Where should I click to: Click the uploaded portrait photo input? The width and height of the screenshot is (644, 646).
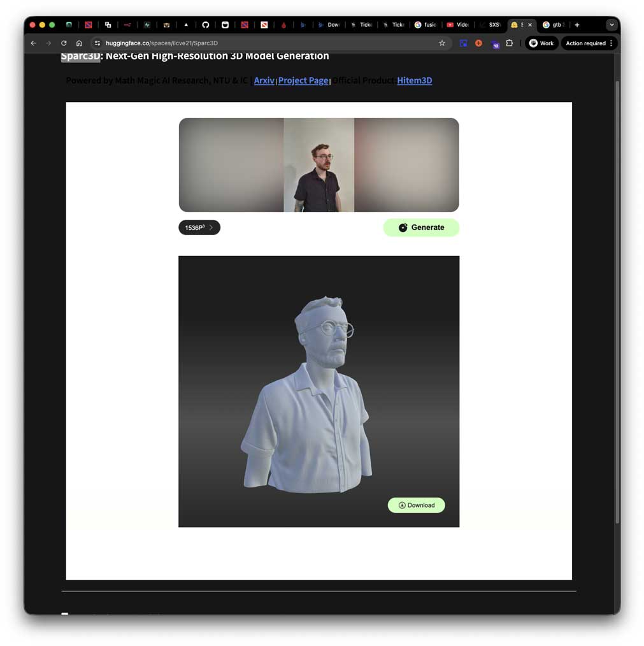[318, 165]
